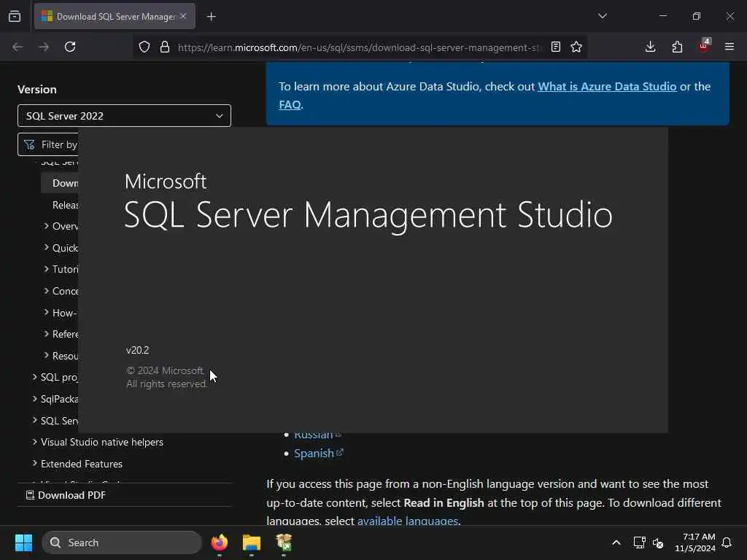Viewport: 747px width, 560px height.
Task: Click the Download PDF button
Action: tap(66, 495)
